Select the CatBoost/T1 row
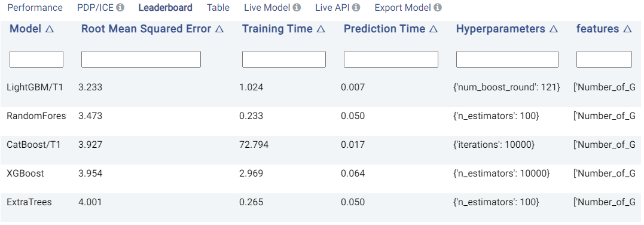 [321, 145]
